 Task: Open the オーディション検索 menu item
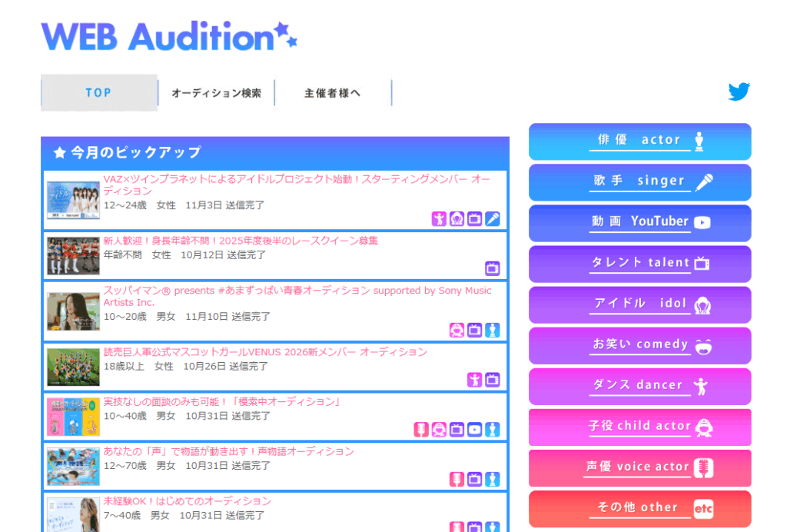click(216, 93)
